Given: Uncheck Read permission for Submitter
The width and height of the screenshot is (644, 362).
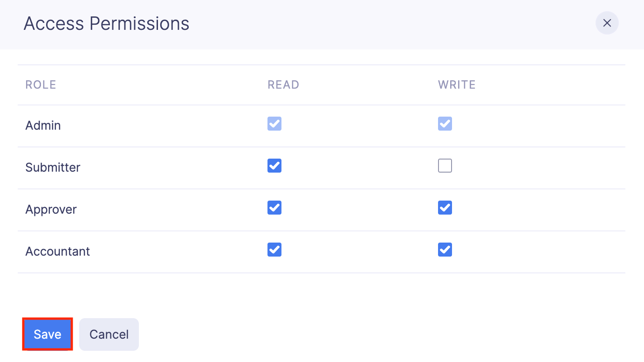Looking at the screenshot, I should click(x=274, y=166).
